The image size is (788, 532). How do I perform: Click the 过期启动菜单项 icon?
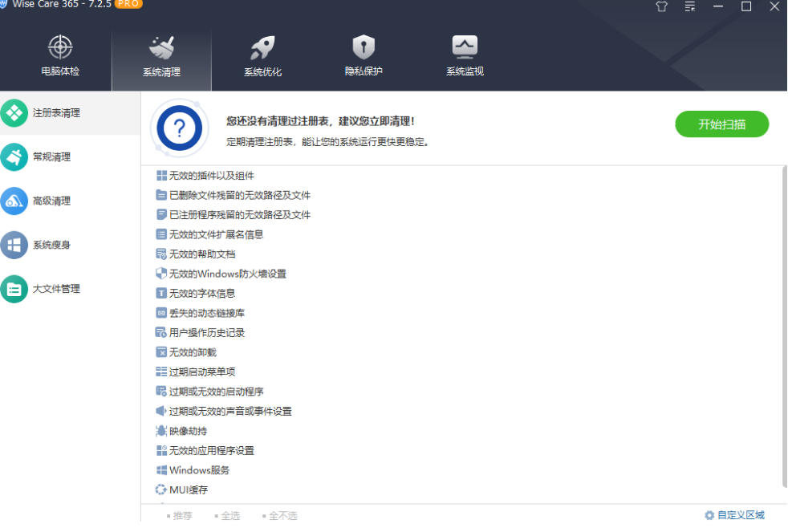[161, 372]
